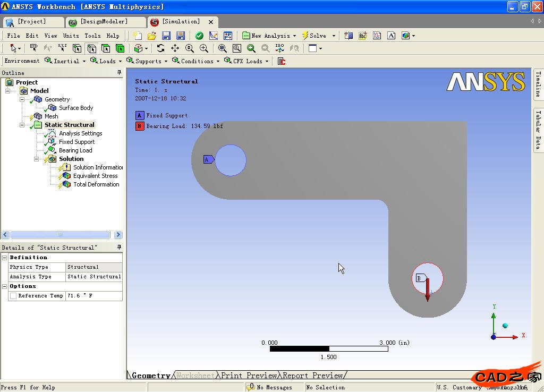Click Zoom To Fit icon

pyautogui.click(x=223, y=48)
